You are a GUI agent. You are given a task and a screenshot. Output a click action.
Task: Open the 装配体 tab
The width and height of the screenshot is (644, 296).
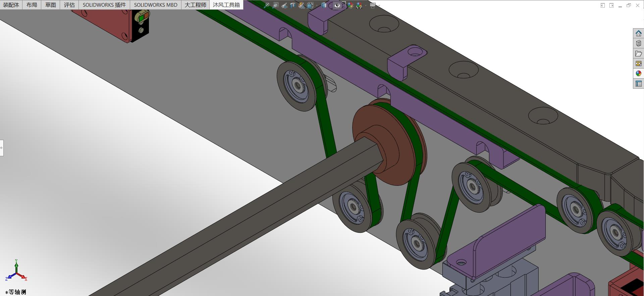(11, 5)
